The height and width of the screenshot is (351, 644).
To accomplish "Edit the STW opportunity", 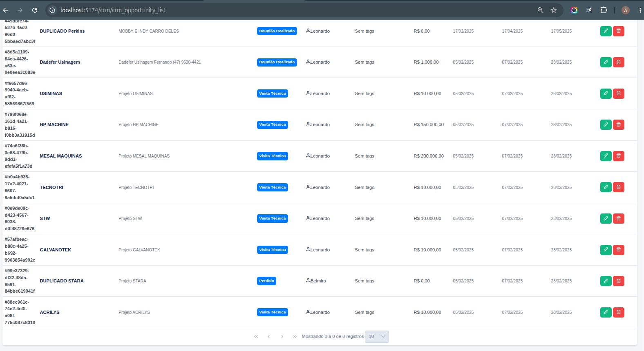I will pos(606,218).
